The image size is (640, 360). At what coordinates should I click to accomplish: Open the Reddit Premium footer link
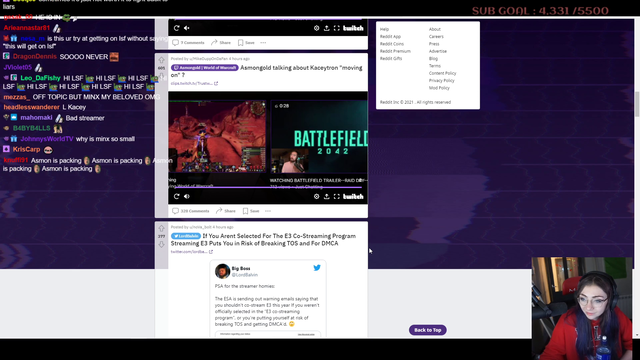pos(395,51)
